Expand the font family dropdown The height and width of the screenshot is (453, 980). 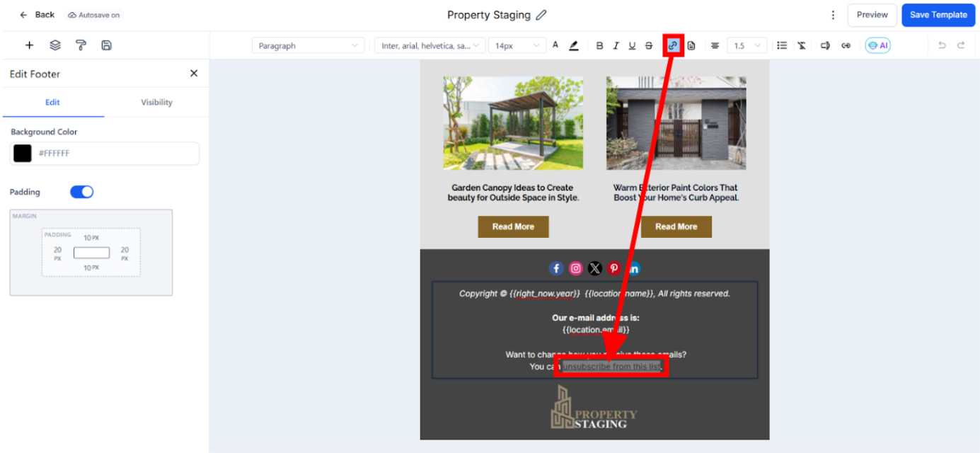430,46
